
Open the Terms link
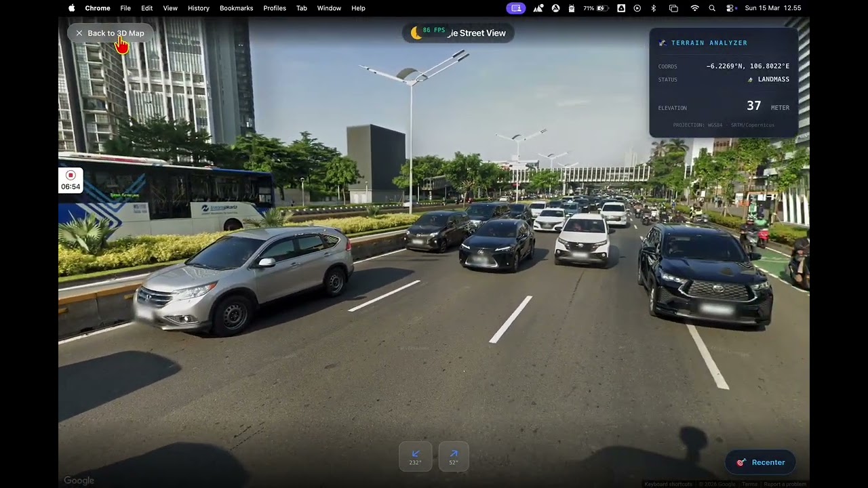(x=749, y=484)
